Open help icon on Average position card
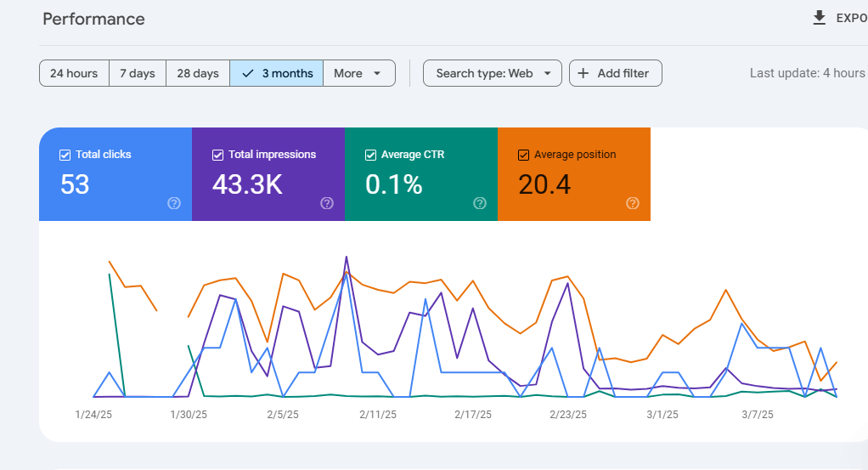 point(632,203)
